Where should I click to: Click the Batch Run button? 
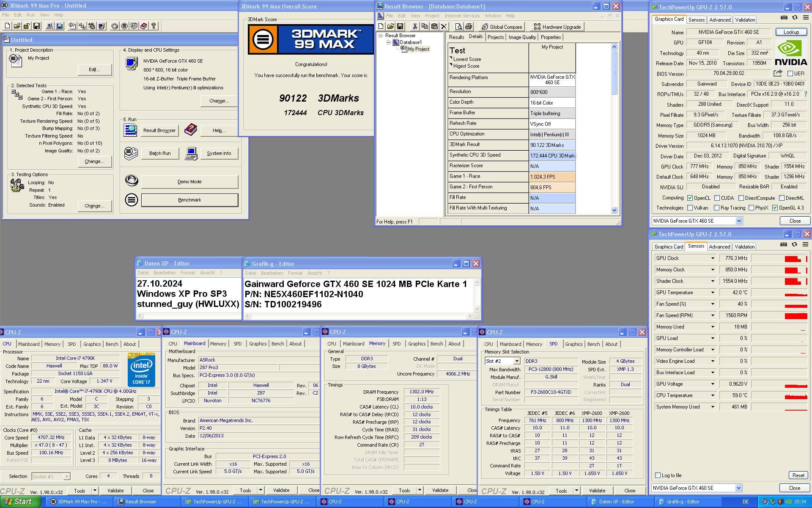(x=160, y=153)
